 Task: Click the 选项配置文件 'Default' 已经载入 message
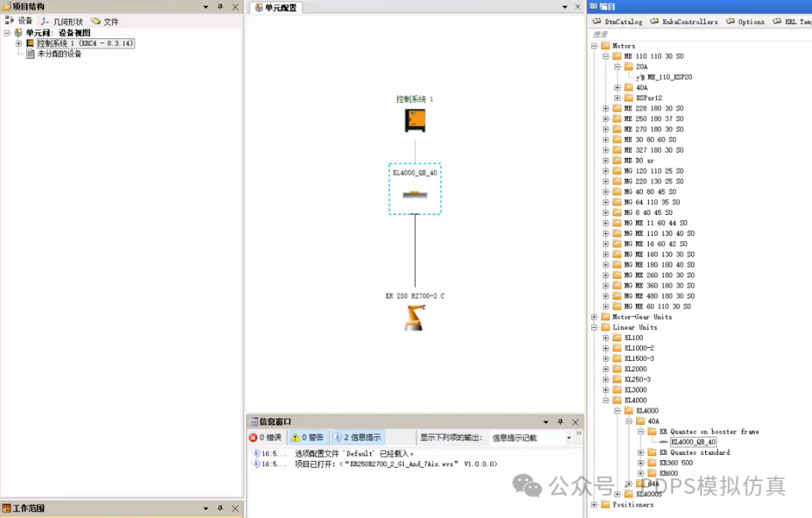tap(354, 454)
